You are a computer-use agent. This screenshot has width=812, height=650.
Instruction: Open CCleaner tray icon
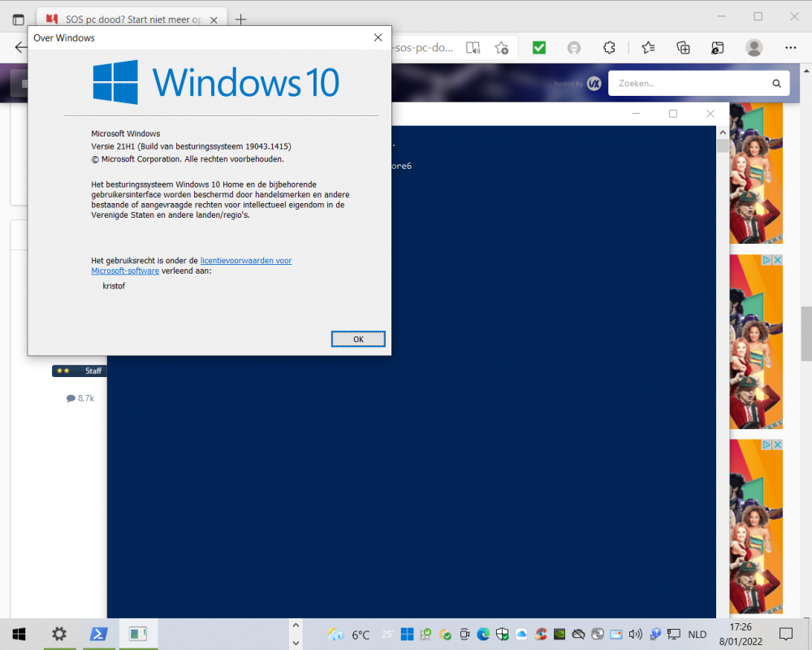(x=541, y=634)
